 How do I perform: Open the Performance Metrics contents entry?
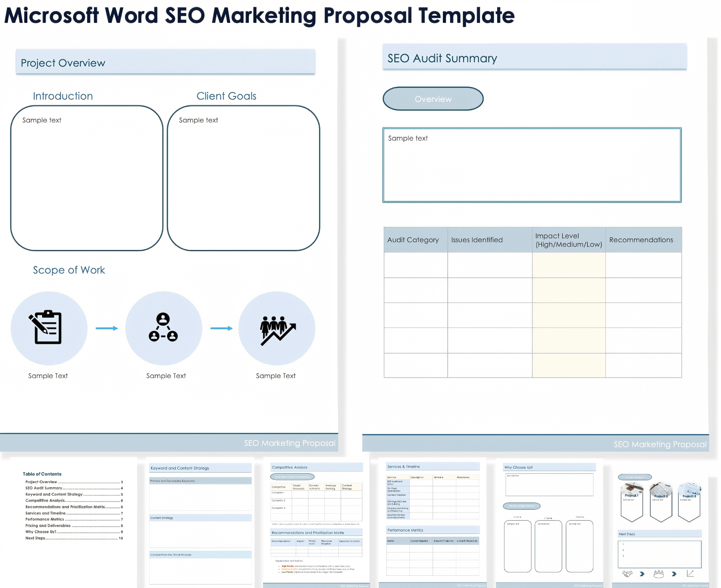[74, 519]
